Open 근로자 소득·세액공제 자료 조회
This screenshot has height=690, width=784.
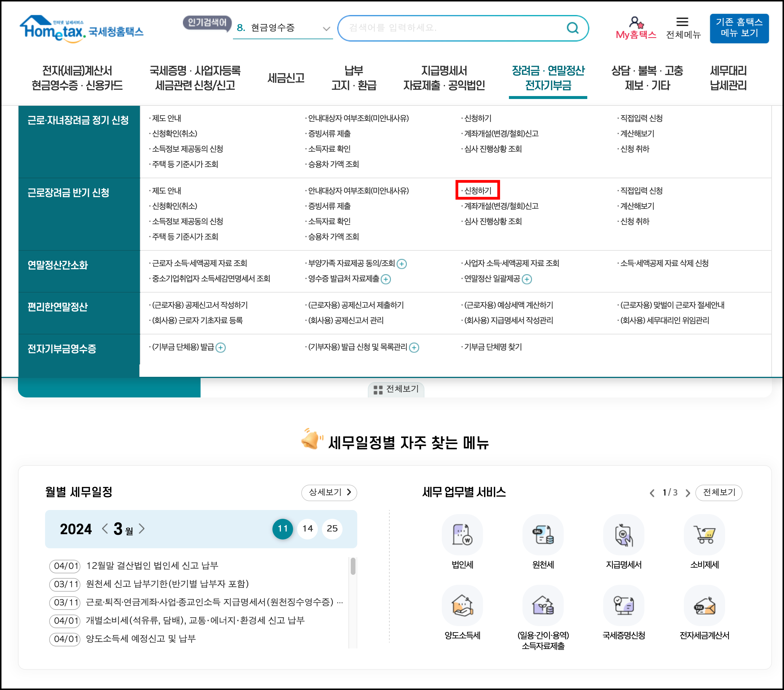coord(199,264)
